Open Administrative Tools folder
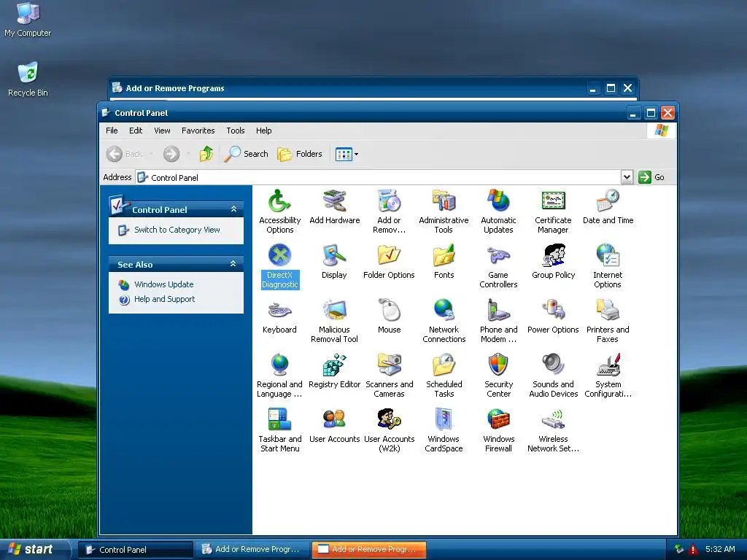This screenshot has height=560, width=747. (x=444, y=211)
